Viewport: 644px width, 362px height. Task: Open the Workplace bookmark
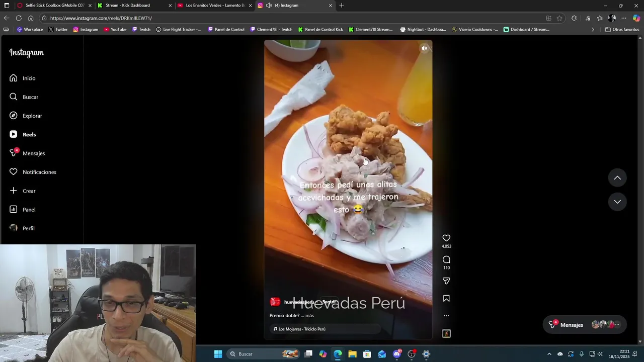(x=30, y=30)
